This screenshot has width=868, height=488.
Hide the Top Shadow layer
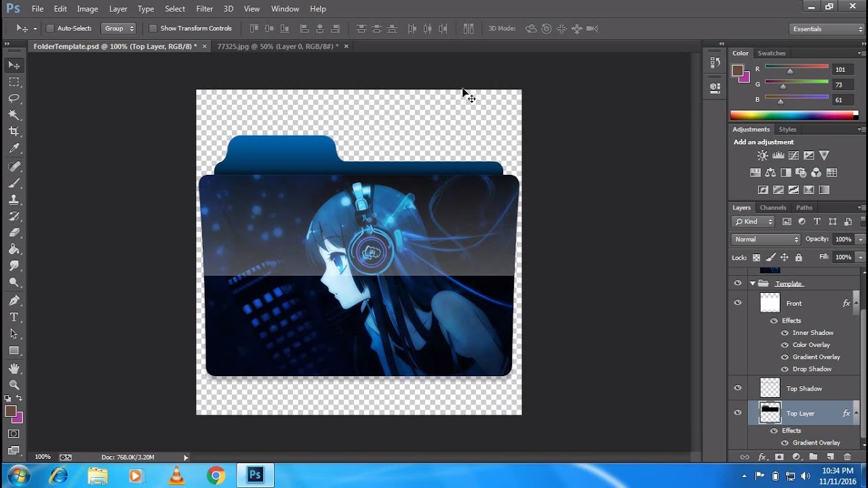(738, 388)
